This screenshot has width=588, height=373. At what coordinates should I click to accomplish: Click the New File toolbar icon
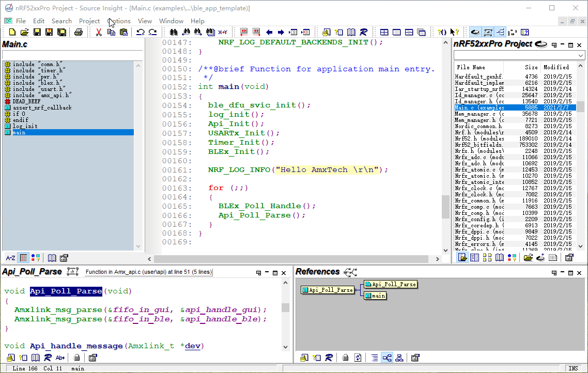point(12,32)
